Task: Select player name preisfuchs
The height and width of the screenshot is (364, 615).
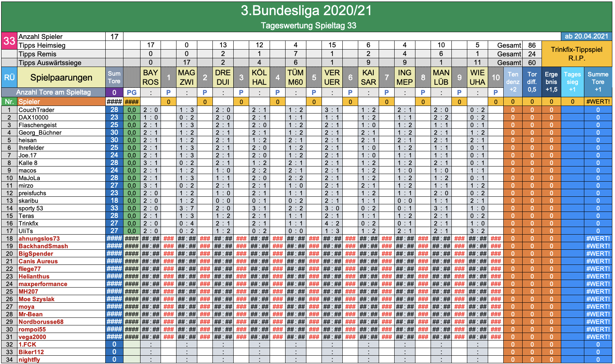Action: 32,193
